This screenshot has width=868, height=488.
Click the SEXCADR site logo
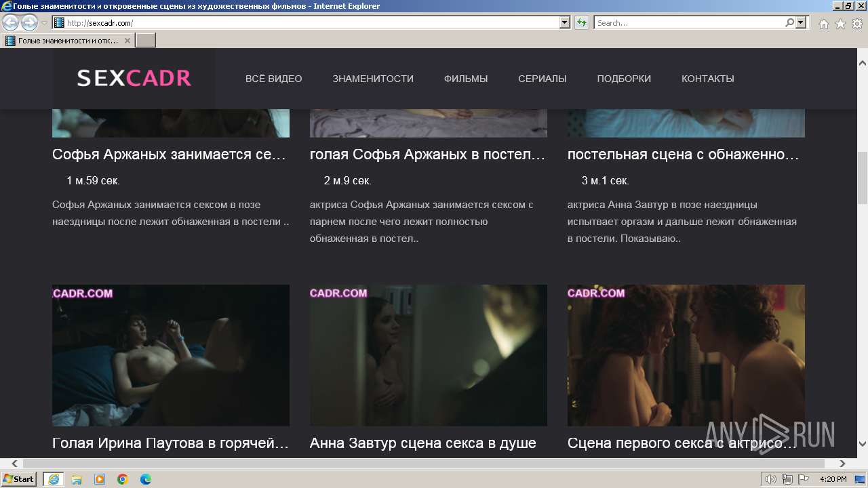point(134,78)
